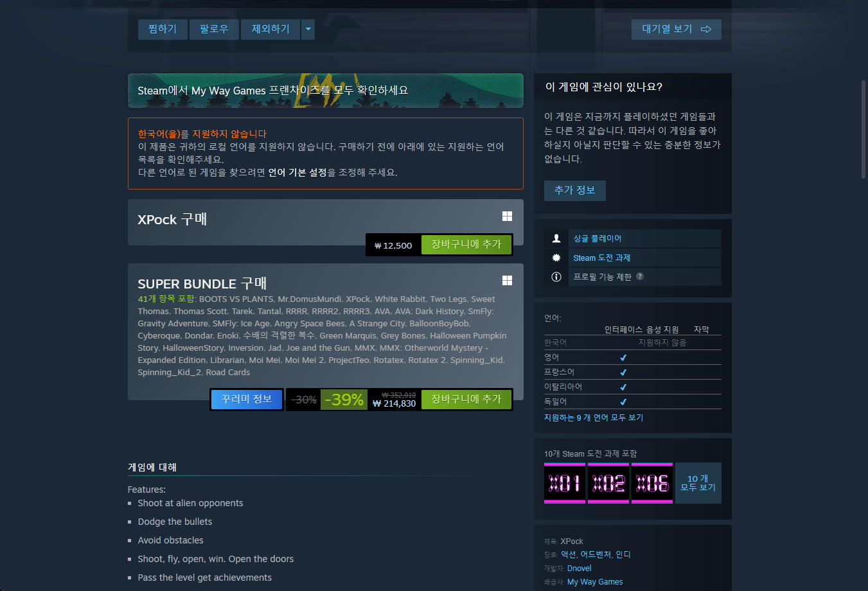Viewport: 868px width, 591px height.
Task: Click the -39% bundle discount badge
Action: click(x=344, y=400)
